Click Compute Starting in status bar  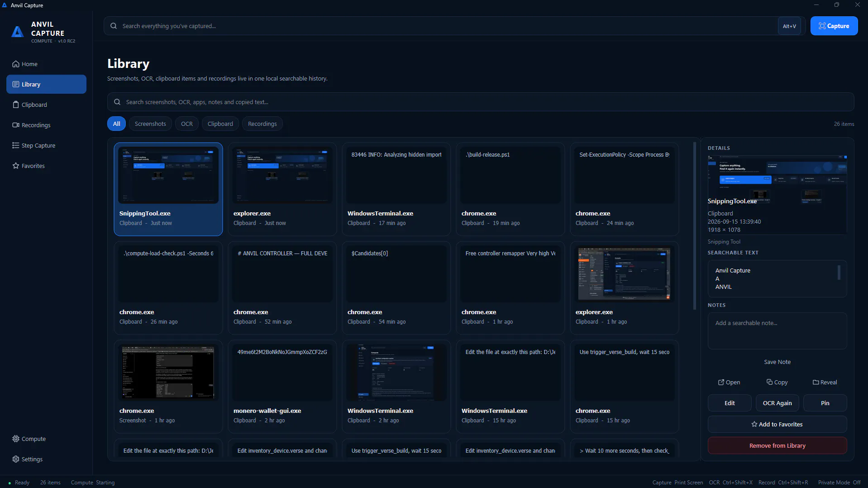(93, 483)
